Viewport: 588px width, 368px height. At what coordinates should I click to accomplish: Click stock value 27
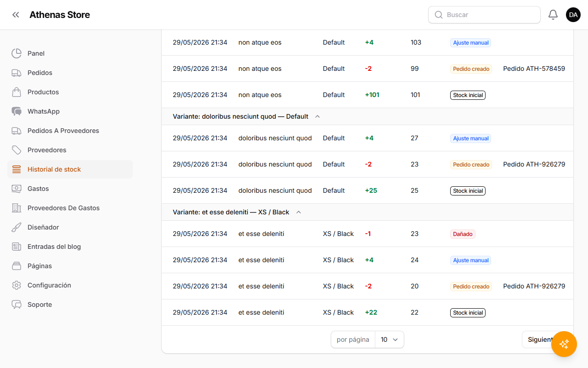click(x=414, y=138)
